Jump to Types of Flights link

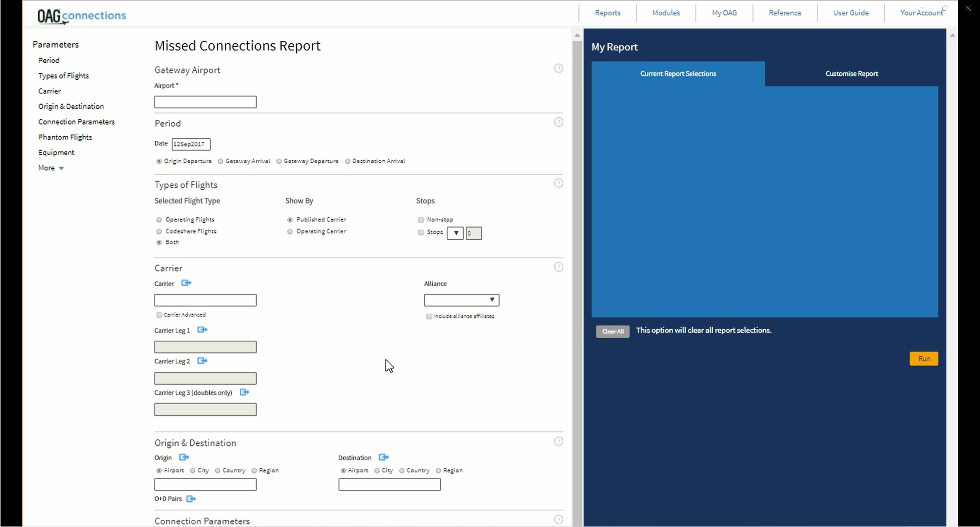[x=63, y=76]
